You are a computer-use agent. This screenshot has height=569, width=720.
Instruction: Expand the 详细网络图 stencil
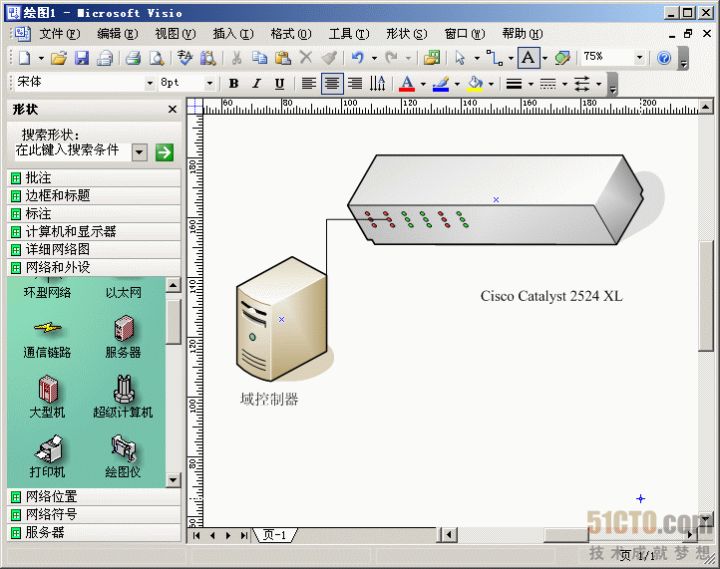[94, 249]
